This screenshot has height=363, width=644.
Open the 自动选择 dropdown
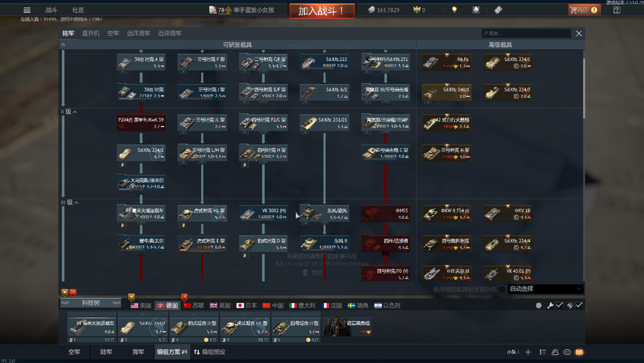[x=545, y=289]
